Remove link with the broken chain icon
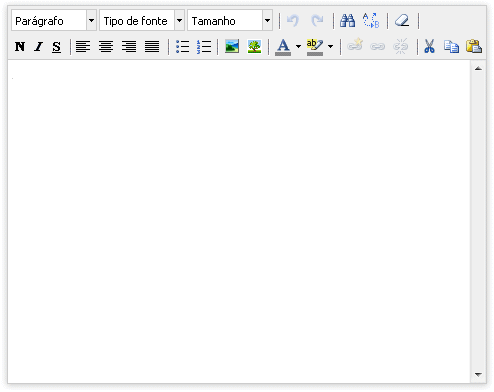This screenshot has height=392, width=494. pos(401,46)
